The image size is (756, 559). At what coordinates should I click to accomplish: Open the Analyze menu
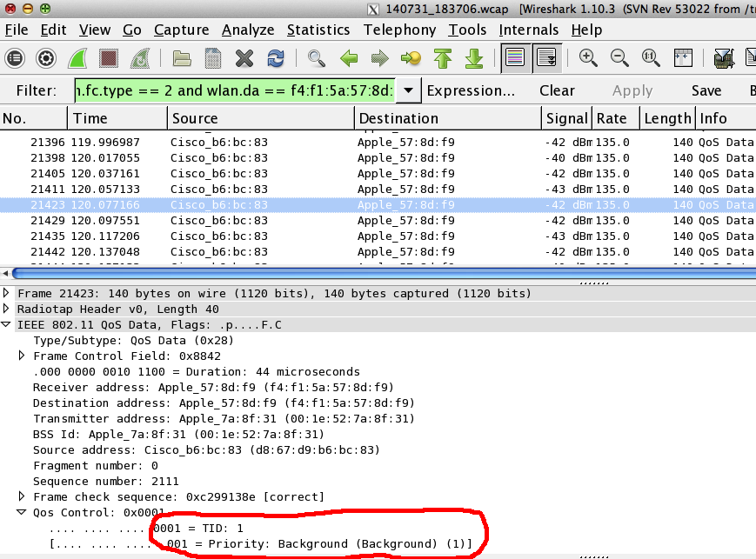(248, 30)
